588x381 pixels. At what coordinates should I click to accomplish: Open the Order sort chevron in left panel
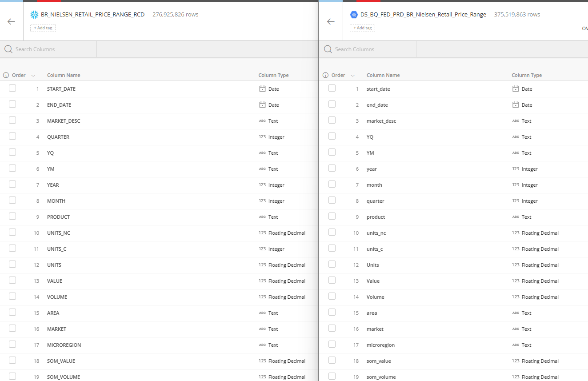[x=33, y=76]
